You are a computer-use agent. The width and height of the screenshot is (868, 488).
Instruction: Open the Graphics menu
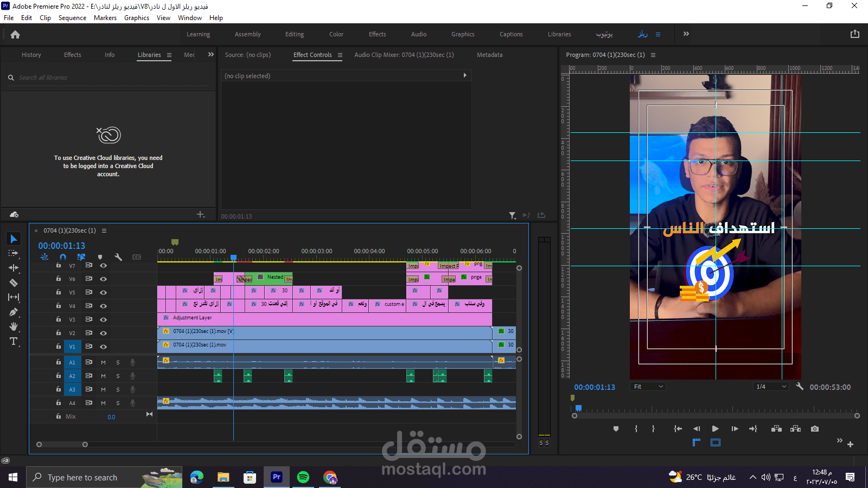(x=137, y=17)
